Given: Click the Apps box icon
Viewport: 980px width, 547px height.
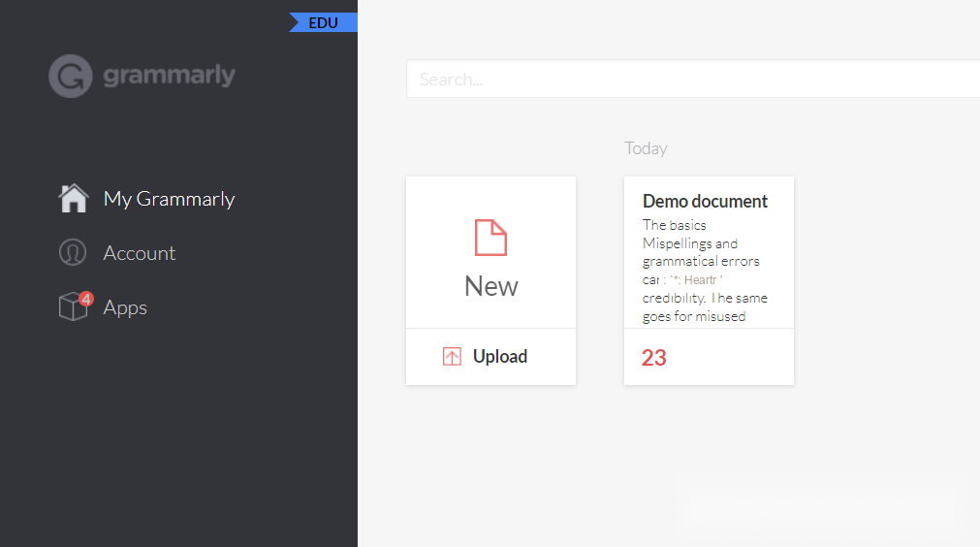Looking at the screenshot, I should [x=73, y=306].
